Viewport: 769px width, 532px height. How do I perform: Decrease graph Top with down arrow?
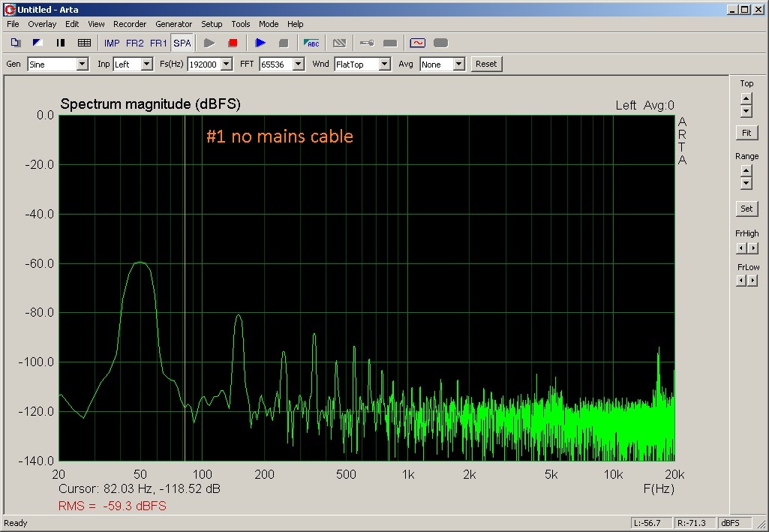[746, 111]
